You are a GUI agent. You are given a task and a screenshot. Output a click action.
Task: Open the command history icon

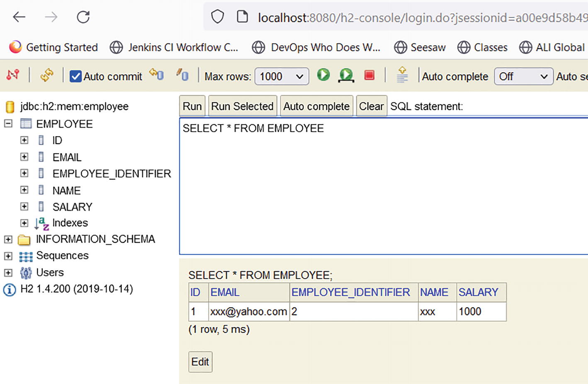402,75
